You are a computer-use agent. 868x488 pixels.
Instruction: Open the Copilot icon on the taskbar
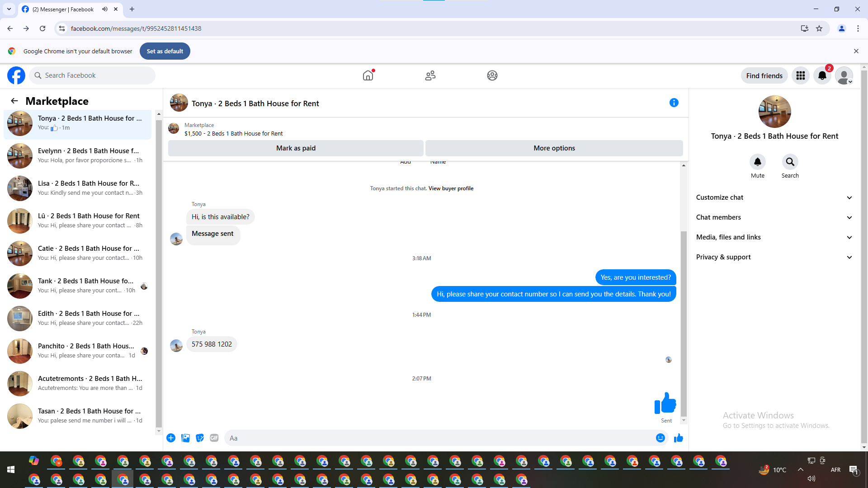34,460
